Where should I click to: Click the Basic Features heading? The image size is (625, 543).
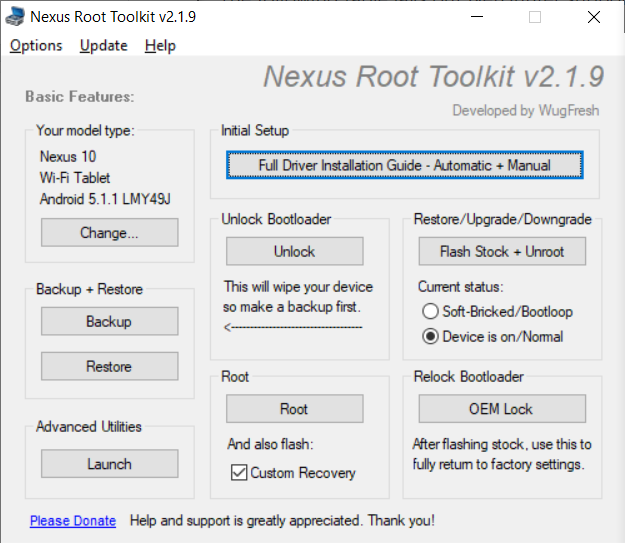(80, 96)
